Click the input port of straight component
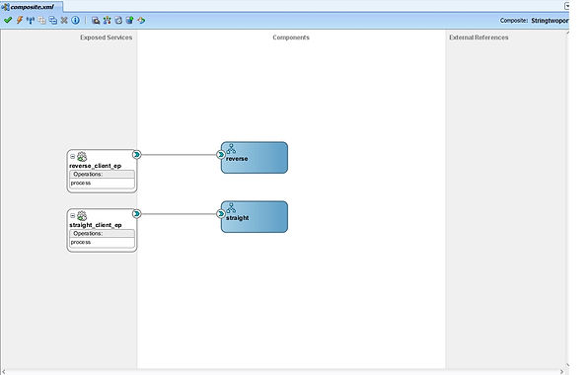 tap(221, 214)
